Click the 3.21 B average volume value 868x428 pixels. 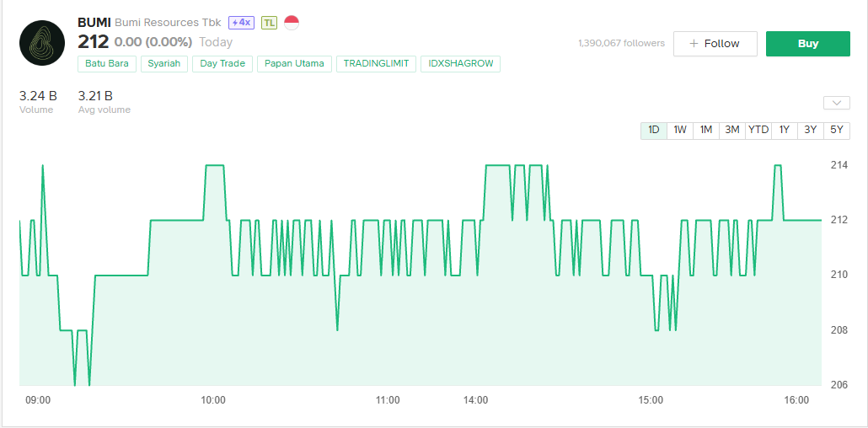pos(95,96)
